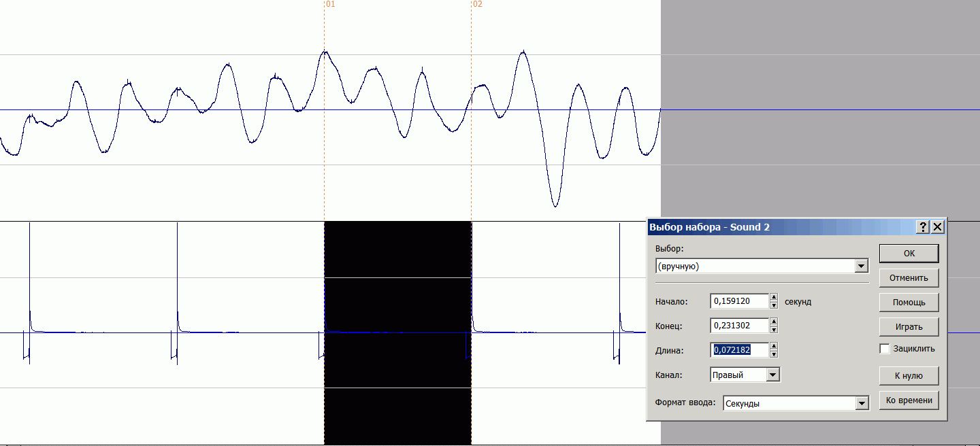Increase 'Начало' value with up arrow
The width and height of the screenshot is (980, 446).
[x=774, y=297]
